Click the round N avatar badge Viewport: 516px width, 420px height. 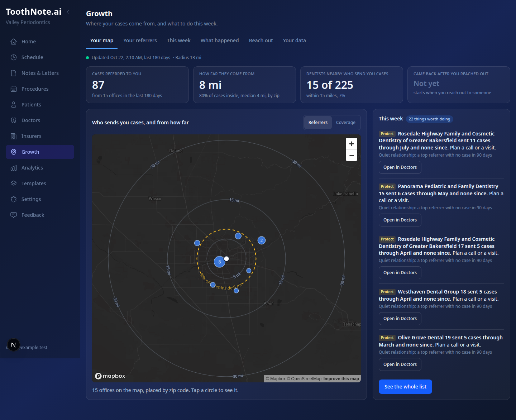pyautogui.click(x=14, y=345)
